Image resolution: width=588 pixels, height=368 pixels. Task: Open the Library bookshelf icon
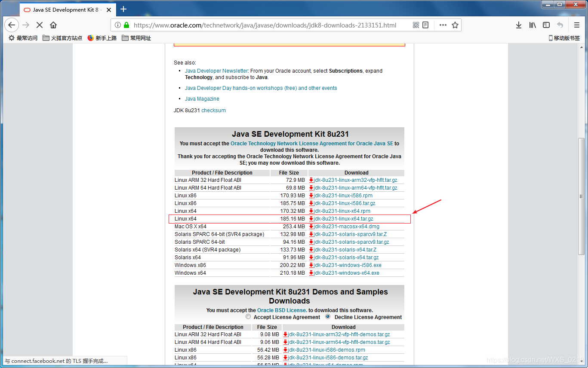(x=533, y=25)
